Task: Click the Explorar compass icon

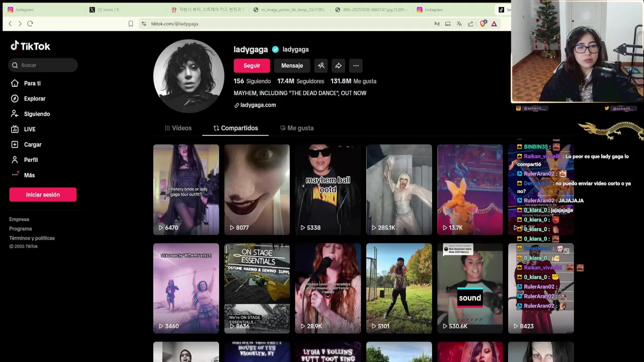Action: click(x=15, y=99)
